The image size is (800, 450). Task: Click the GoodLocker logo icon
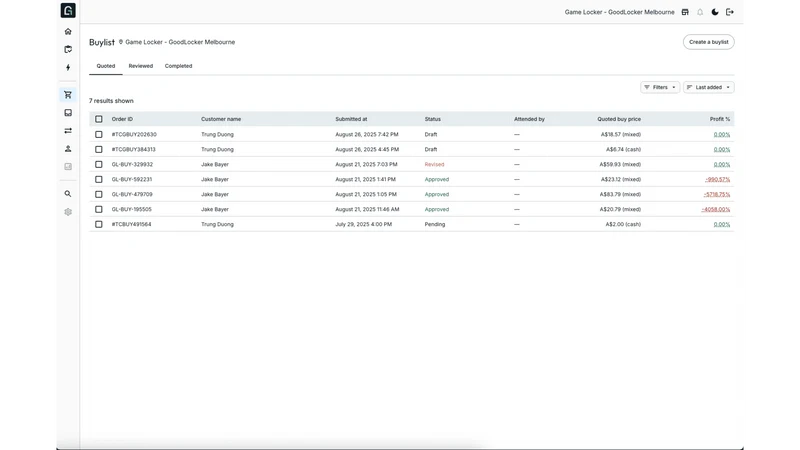[x=68, y=10]
